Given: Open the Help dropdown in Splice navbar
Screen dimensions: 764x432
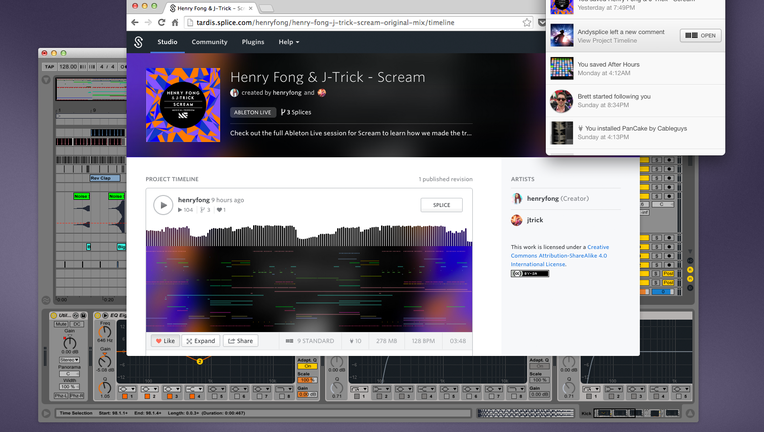Looking at the screenshot, I should (288, 42).
